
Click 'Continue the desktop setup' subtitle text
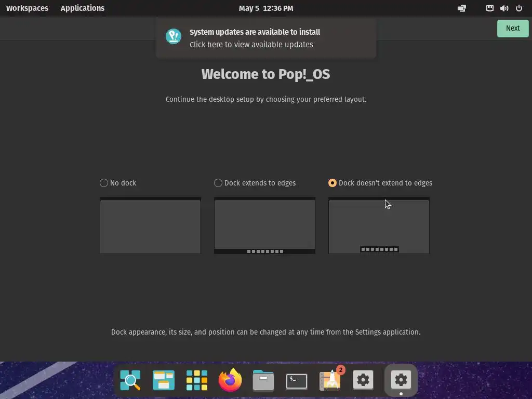tap(266, 99)
